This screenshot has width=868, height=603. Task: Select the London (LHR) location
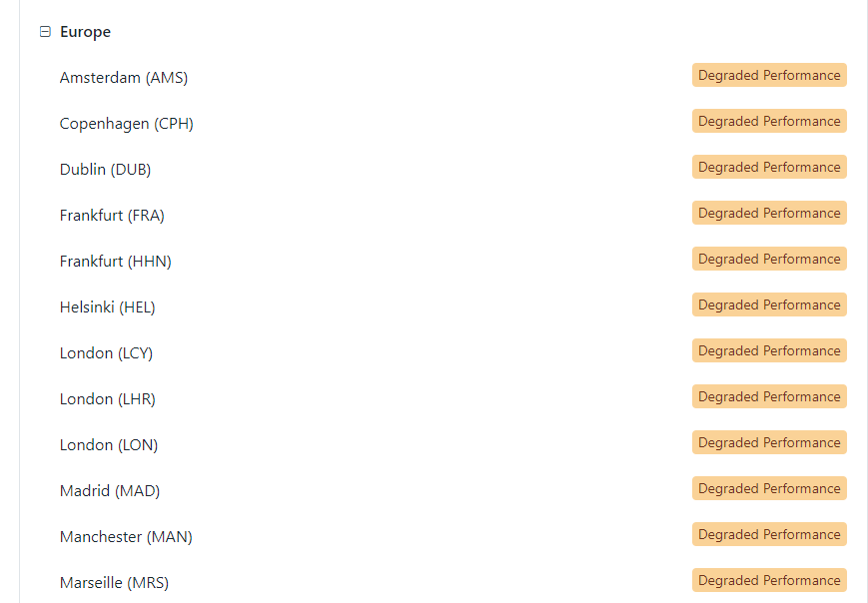(108, 399)
